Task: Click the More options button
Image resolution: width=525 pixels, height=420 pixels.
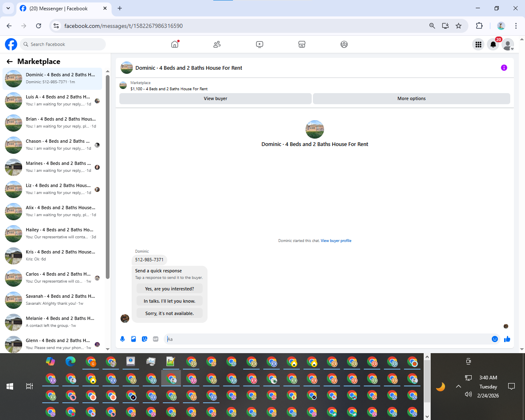Action: (x=411, y=98)
